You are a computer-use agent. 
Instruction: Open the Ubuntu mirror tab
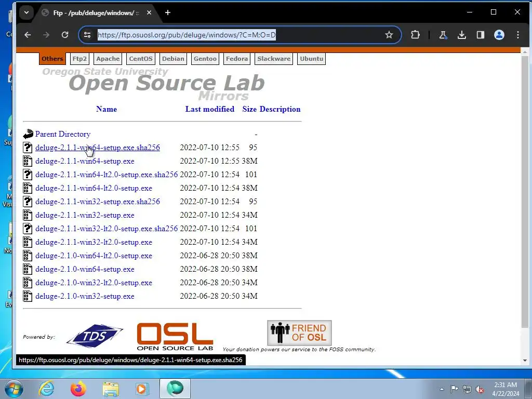tap(312, 59)
